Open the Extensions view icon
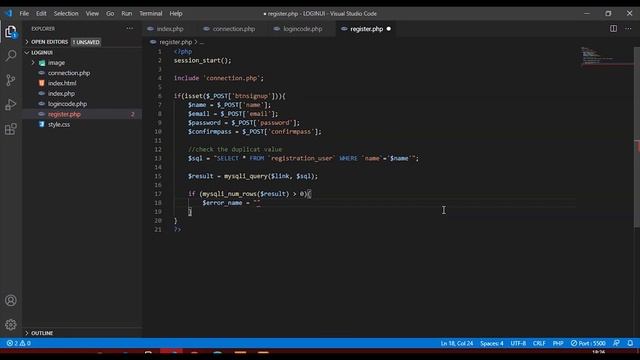This screenshot has height=360, width=640. pyautogui.click(x=11, y=129)
